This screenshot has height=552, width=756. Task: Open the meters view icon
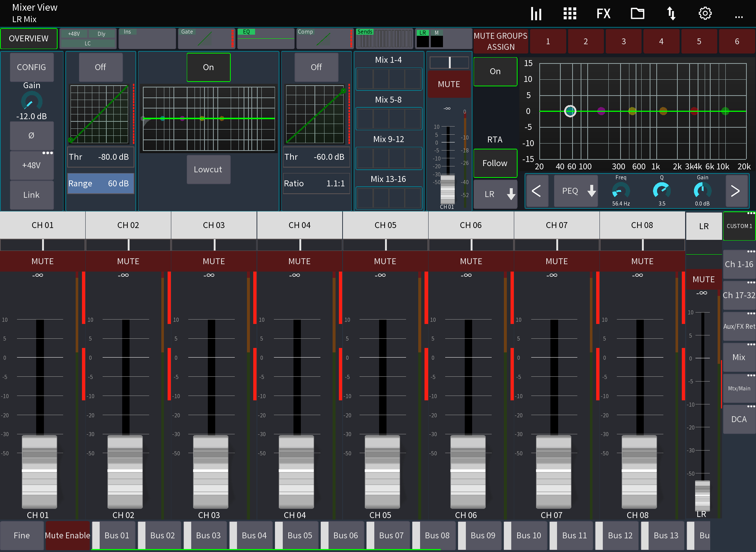(536, 13)
